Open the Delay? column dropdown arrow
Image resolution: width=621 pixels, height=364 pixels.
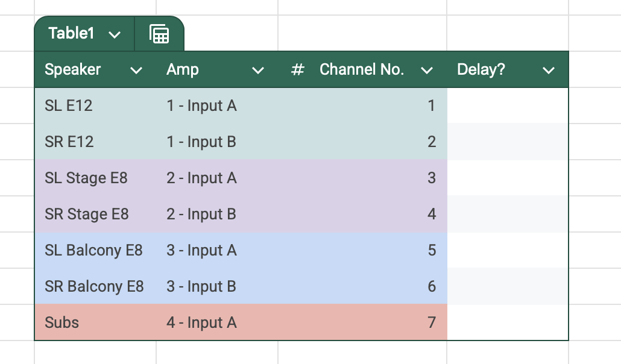point(548,71)
